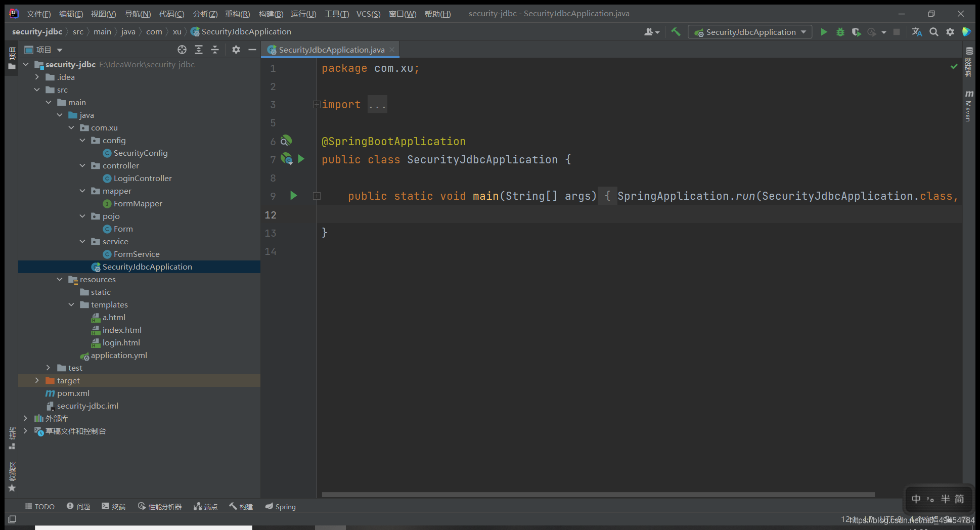980x530 pixels.
Task: Expand the external libraries node
Action: pyautogui.click(x=25, y=418)
